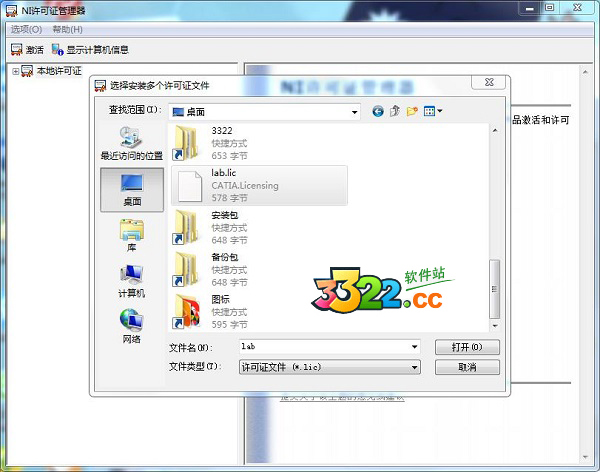The height and width of the screenshot is (472, 600).
Task: Open the 文件类型 许可证文件 dropdown
Action: coord(330,367)
